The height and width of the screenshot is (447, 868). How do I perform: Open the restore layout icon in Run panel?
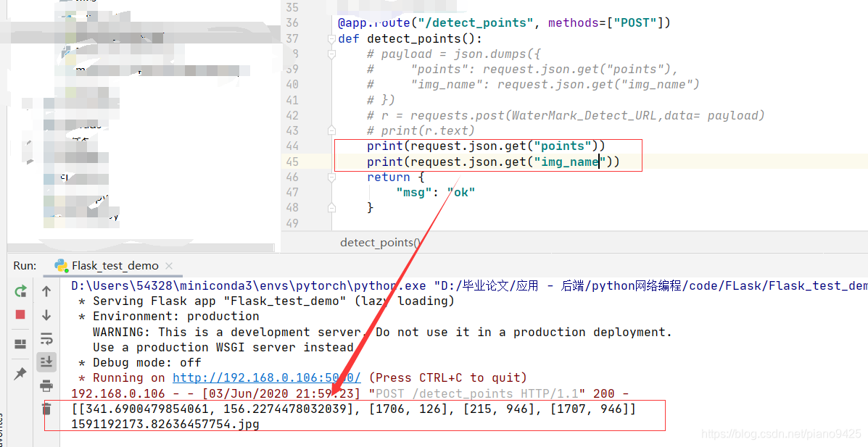pos(20,344)
